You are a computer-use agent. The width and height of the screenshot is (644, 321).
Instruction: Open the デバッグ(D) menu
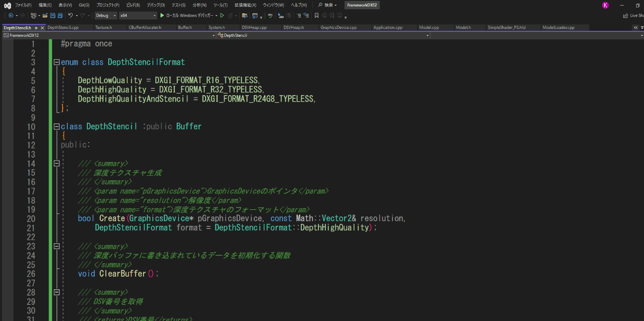[x=156, y=5]
